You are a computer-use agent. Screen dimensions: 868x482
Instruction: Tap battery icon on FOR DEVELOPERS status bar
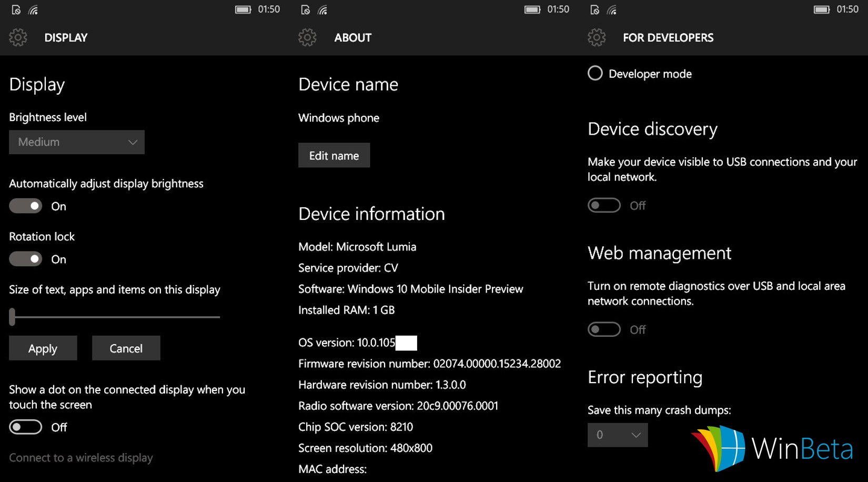[x=822, y=9]
